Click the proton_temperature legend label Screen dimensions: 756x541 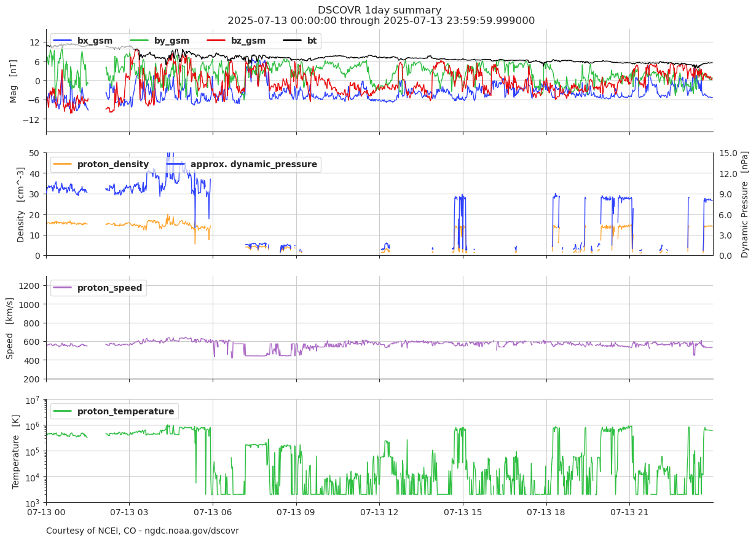[125, 412]
